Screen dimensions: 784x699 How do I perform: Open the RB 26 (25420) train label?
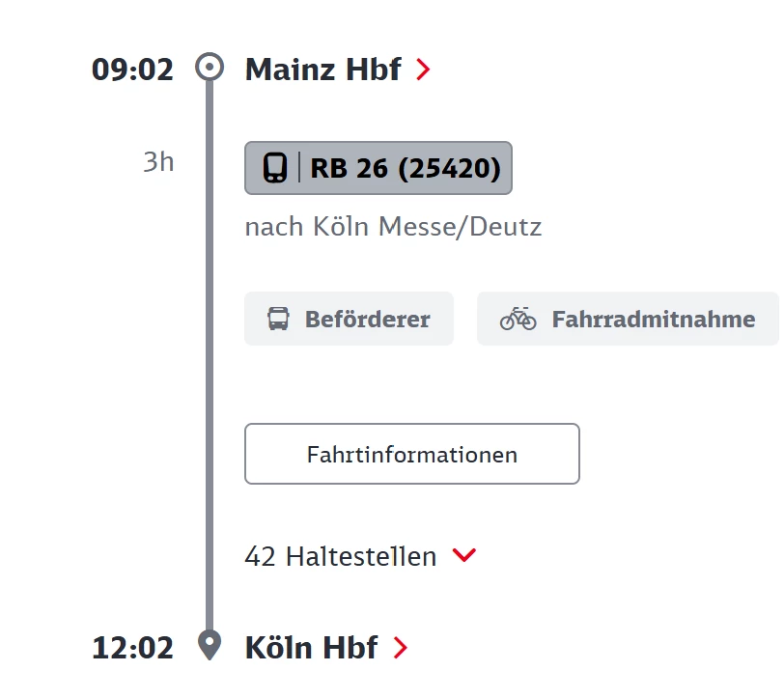tap(406, 169)
